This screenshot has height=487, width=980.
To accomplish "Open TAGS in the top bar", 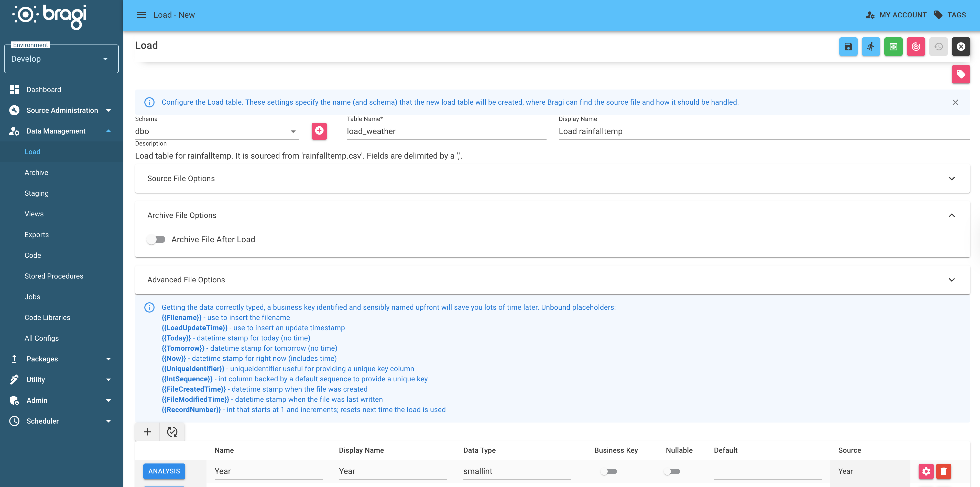I will pos(950,15).
